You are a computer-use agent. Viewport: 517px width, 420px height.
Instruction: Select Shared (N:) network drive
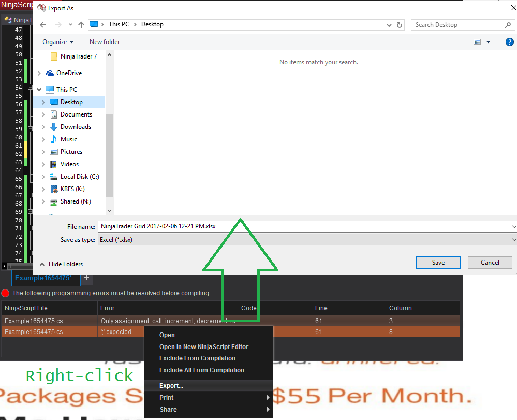point(76,201)
